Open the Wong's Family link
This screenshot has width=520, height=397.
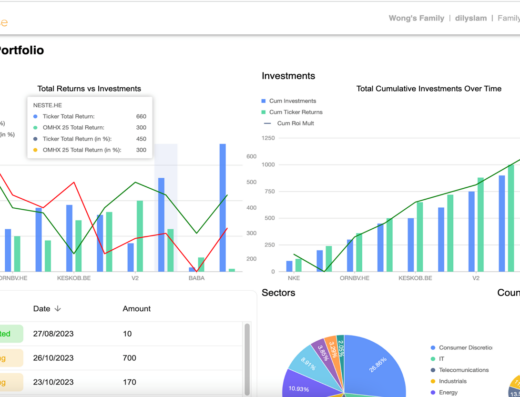pyautogui.click(x=416, y=18)
